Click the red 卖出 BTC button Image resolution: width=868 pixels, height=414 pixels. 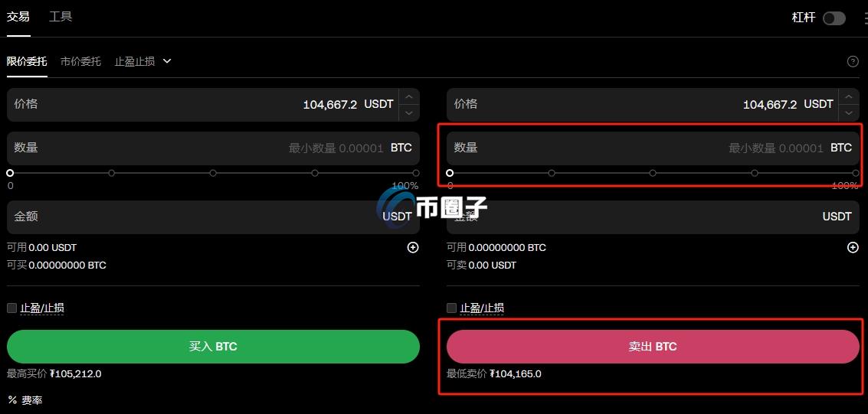point(653,347)
